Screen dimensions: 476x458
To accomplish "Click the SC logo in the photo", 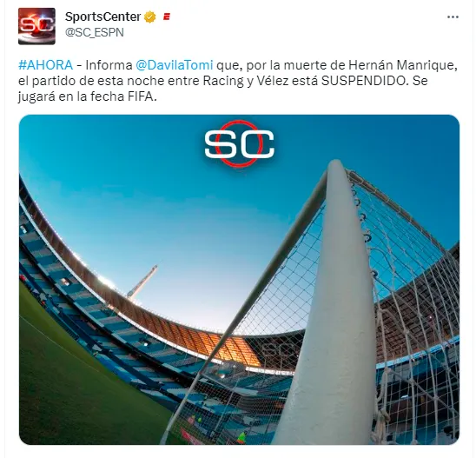I will click(x=239, y=144).
